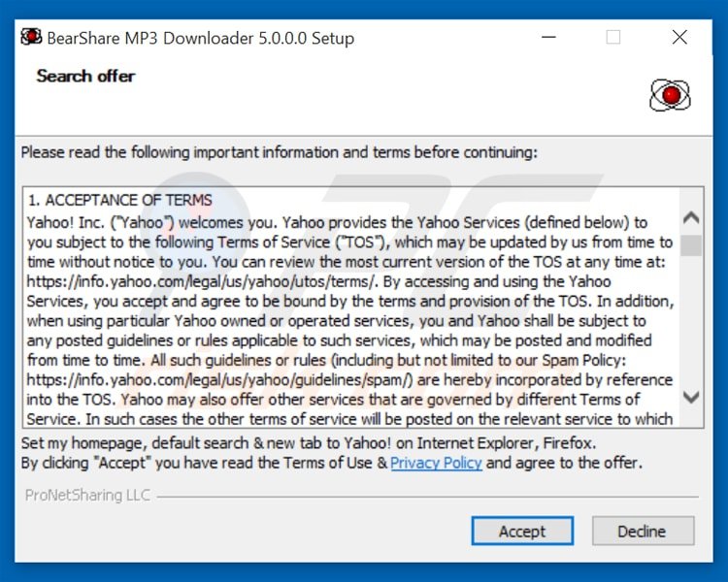This screenshot has height=582, width=728.
Task: Click BearShare icon in title bar
Action: click(31, 37)
